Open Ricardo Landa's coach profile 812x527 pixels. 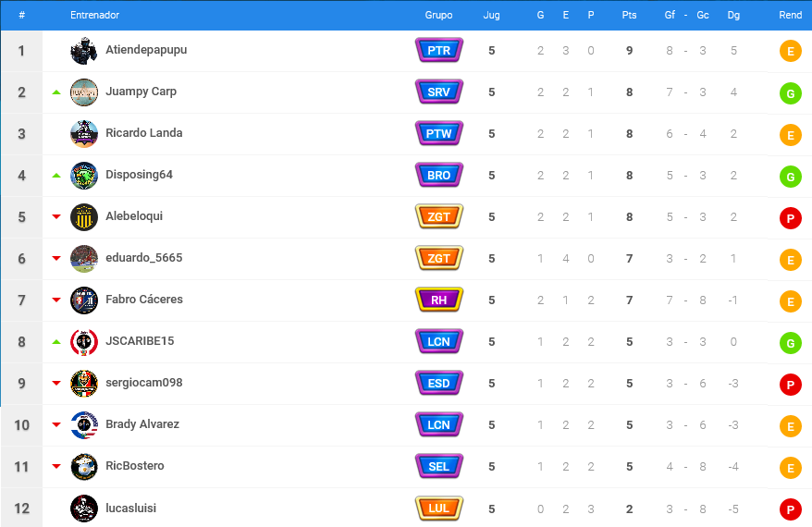(x=144, y=133)
